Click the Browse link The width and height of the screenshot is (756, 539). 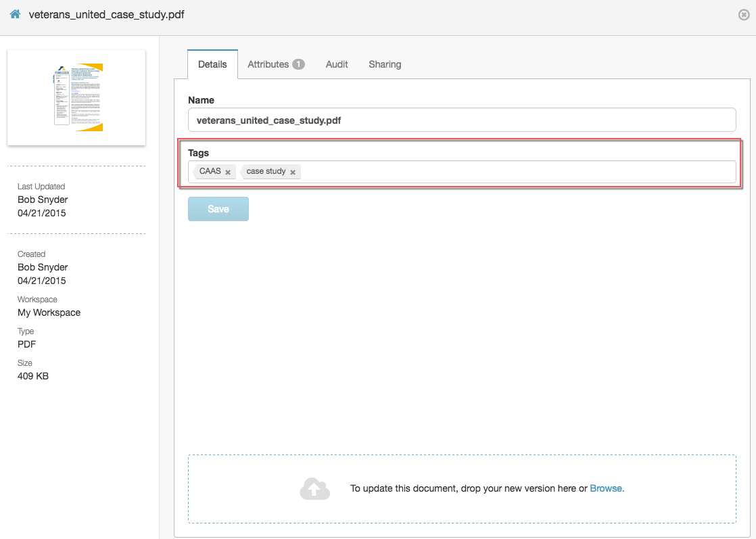607,488
